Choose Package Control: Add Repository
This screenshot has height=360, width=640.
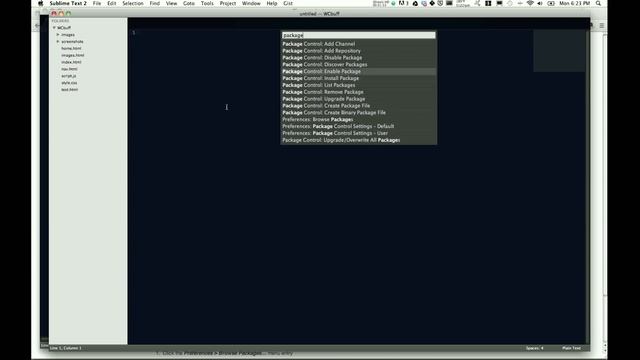click(358, 51)
